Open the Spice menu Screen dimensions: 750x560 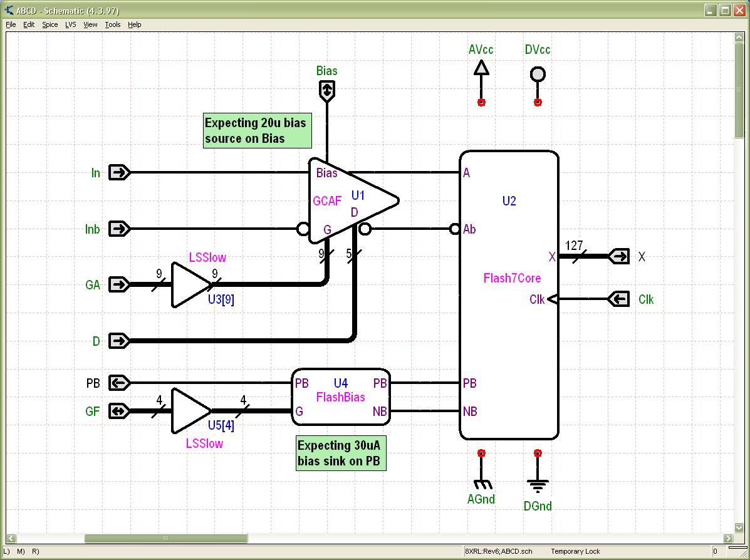tap(49, 24)
